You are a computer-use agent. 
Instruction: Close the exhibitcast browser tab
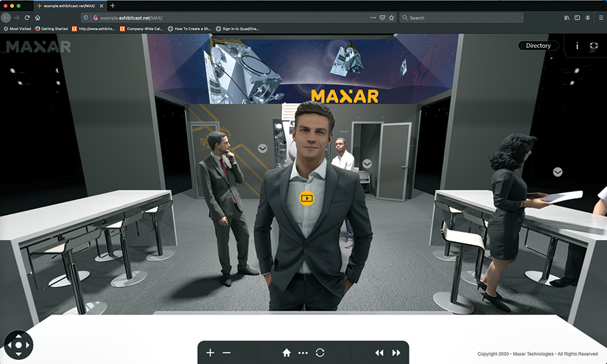point(101,6)
